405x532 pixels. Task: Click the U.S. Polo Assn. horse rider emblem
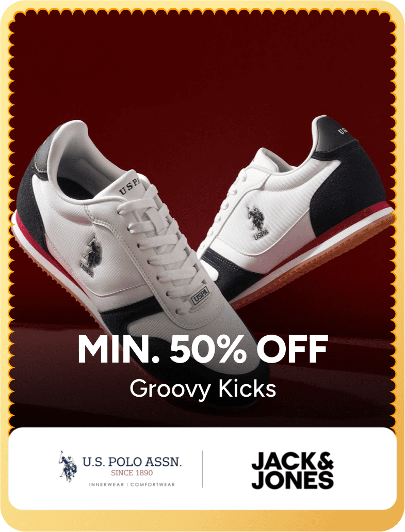point(68,466)
